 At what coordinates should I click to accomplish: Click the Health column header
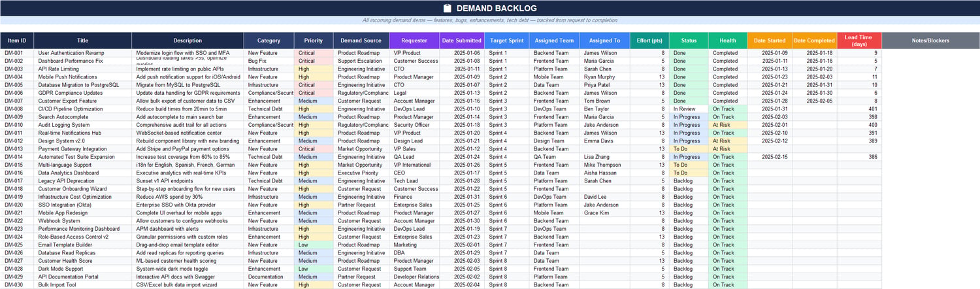coord(728,41)
